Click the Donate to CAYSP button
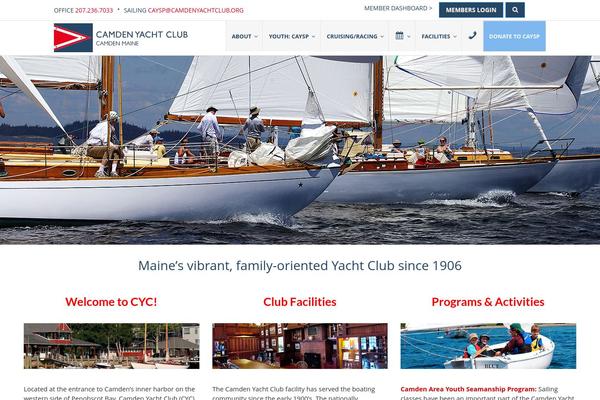The height and width of the screenshot is (400, 600). click(514, 36)
